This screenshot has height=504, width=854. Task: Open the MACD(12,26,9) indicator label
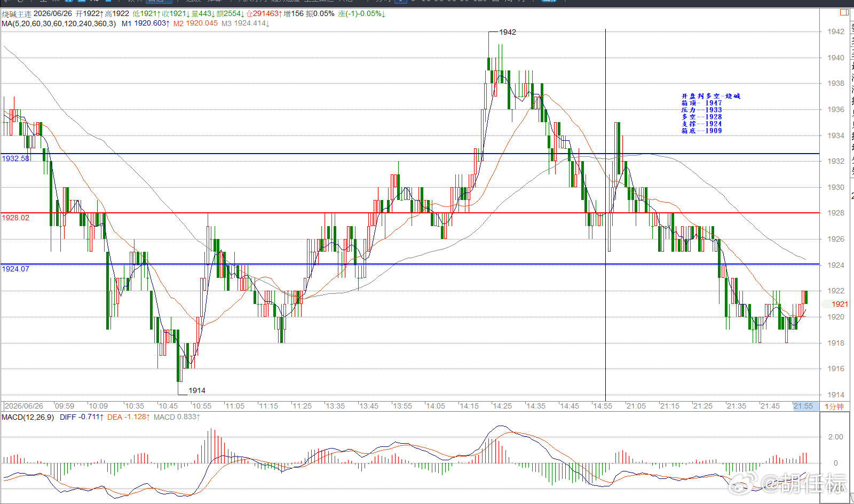point(28,417)
